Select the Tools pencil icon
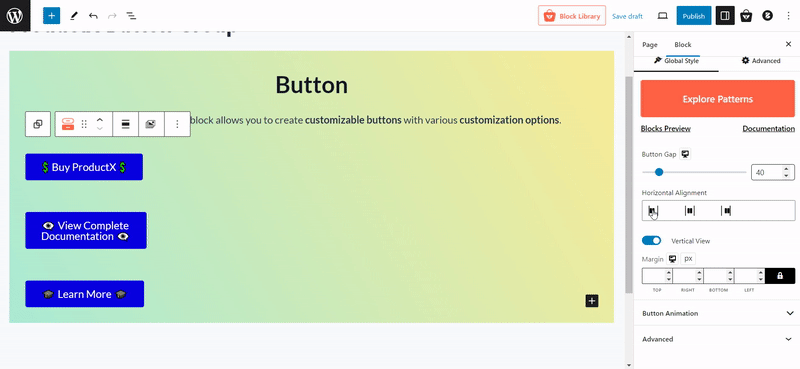 pyautogui.click(x=73, y=16)
